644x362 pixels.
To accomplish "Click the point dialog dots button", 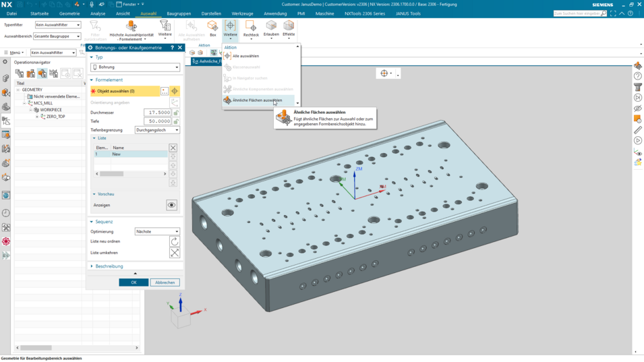I will [165, 91].
